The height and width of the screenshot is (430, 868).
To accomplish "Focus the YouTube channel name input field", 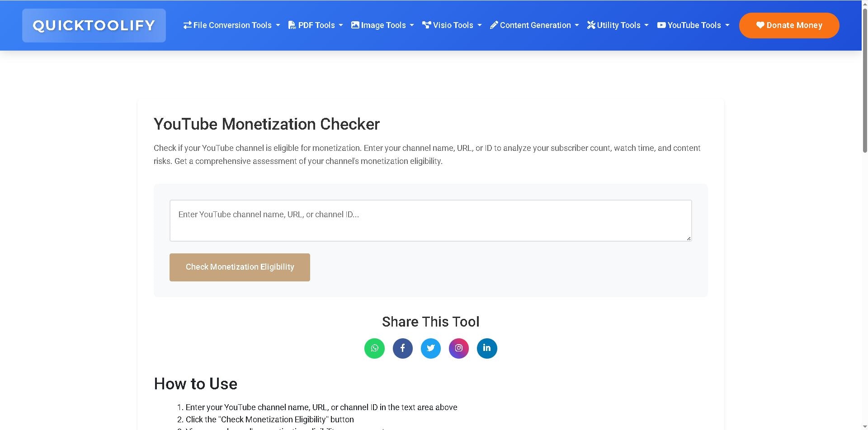I will point(430,220).
